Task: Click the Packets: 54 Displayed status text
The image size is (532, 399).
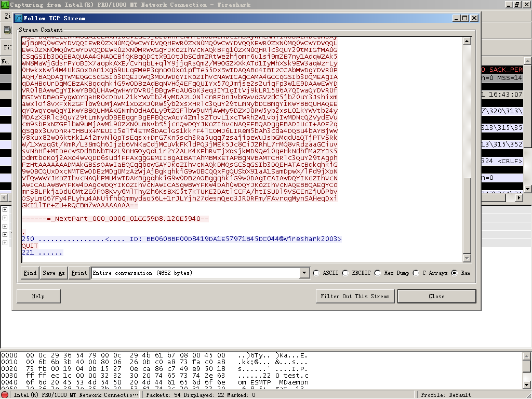Action: pos(201,395)
